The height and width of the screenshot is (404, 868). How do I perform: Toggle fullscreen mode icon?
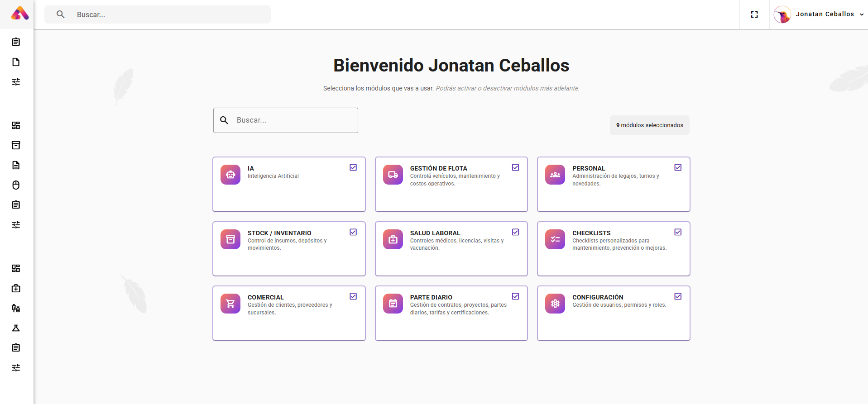click(x=754, y=14)
